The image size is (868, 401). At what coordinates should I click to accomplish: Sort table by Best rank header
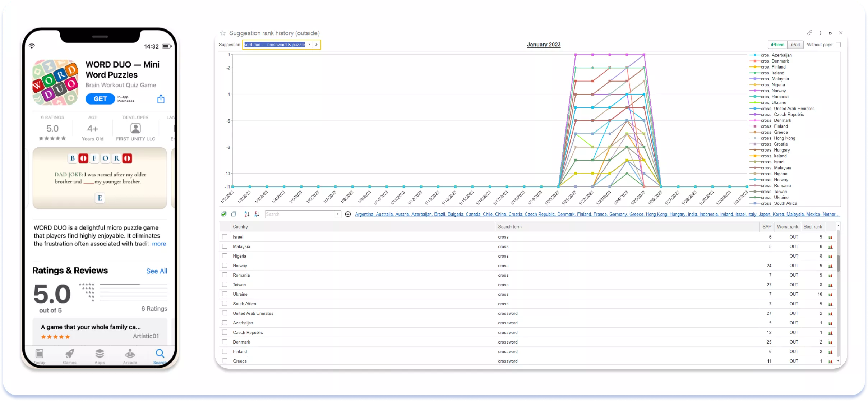[x=813, y=227]
